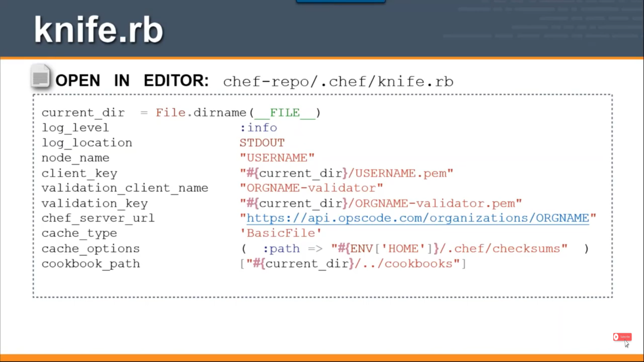Click the ORGNAME-validator.pem validation key value
This screenshot has width=644, height=362.
point(435,203)
